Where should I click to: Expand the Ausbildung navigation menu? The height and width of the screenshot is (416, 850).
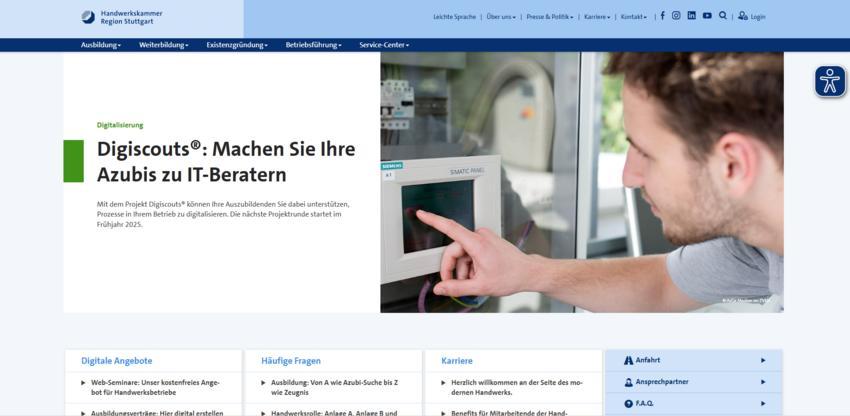[x=101, y=45]
